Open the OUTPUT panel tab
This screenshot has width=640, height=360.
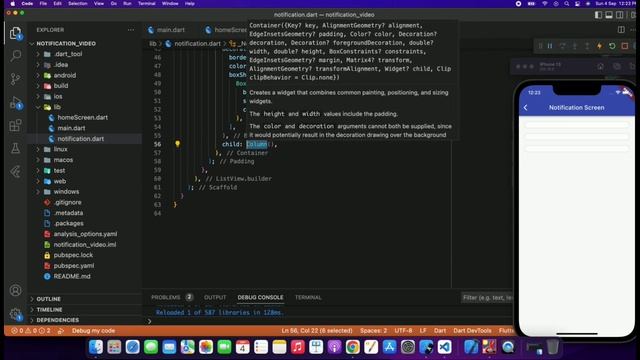point(215,298)
